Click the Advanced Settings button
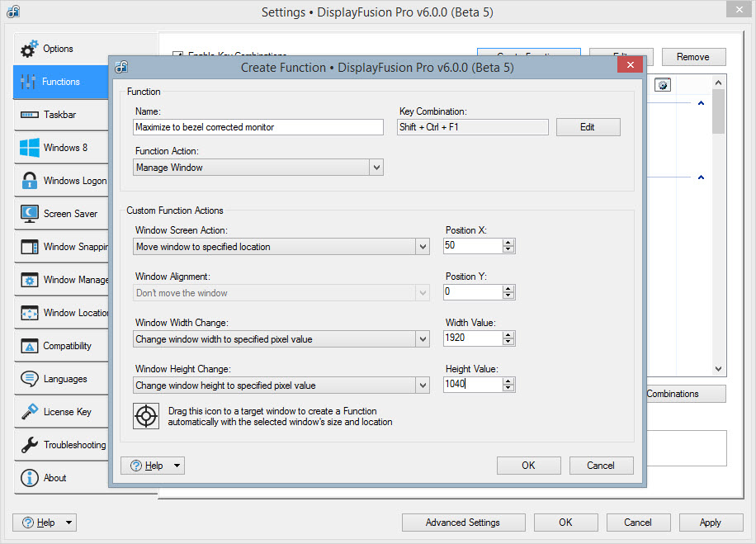 (x=463, y=523)
